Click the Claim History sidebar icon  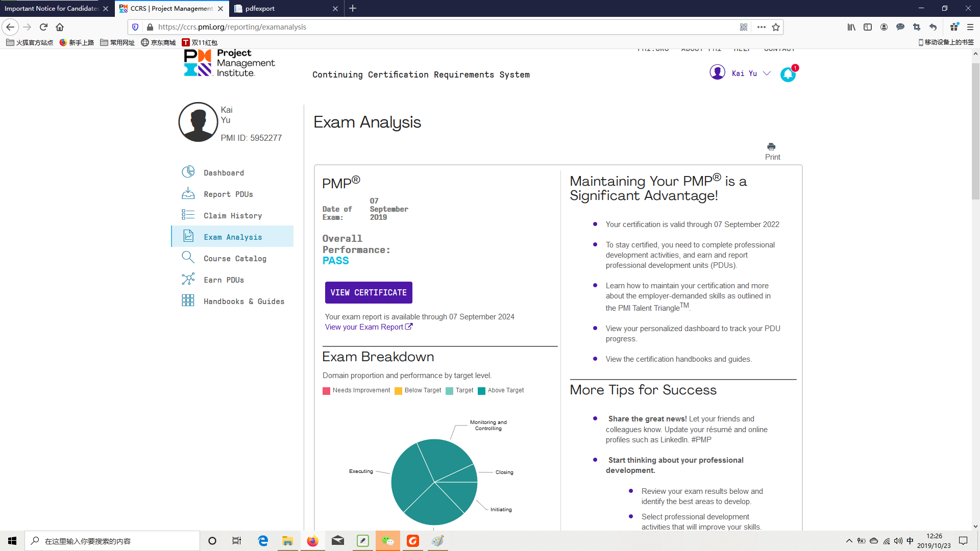coord(188,215)
